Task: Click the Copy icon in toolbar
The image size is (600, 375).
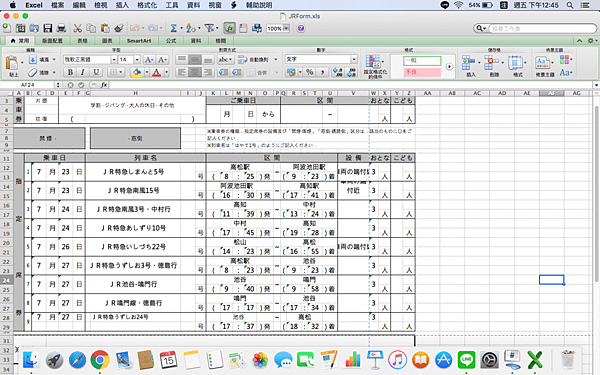Action: coord(91,28)
